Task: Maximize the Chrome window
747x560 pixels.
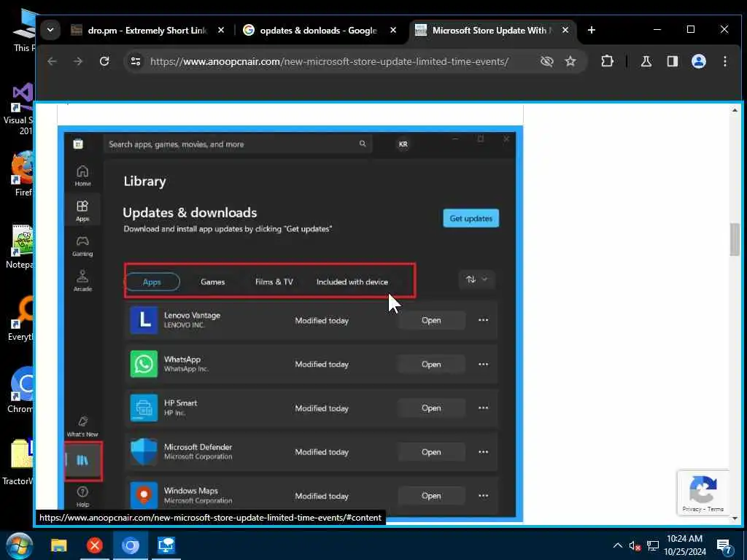Action: tap(691, 29)
